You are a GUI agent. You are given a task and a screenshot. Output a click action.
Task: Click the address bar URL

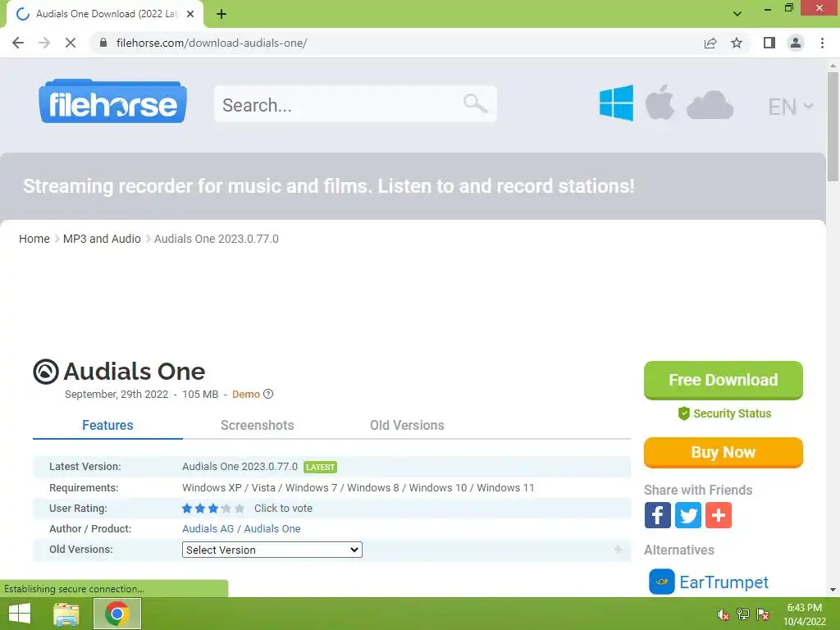[212, 43]
